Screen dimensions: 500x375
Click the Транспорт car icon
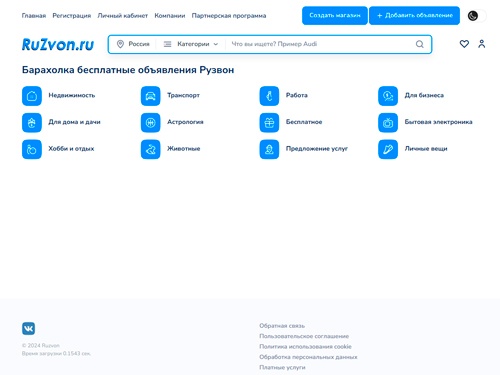(x=150, y=96)
